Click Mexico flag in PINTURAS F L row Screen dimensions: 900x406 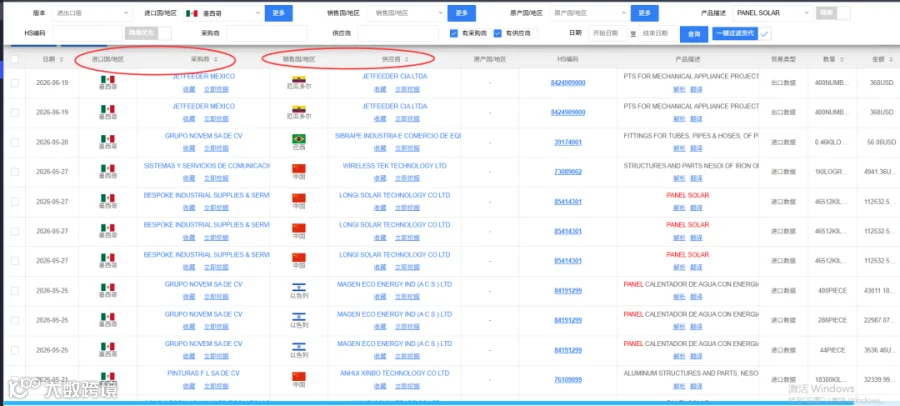point(107,376)
